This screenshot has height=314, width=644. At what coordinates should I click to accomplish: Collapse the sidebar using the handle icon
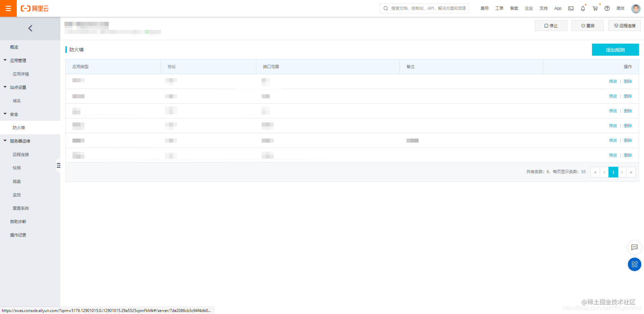pos(58,165)
